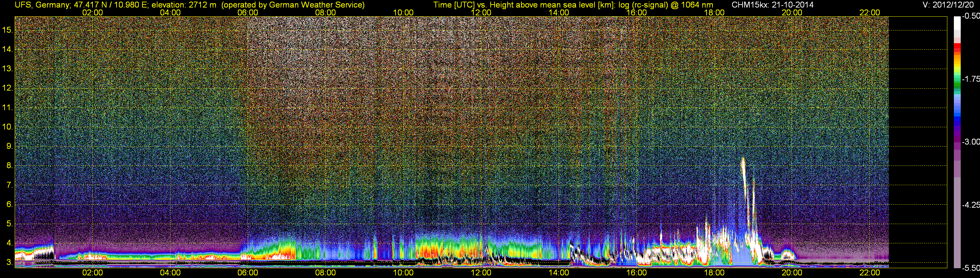Viewport: 980px width, 278px height.
Task: Click the height axis label '3.'
Action: (9, 262)
